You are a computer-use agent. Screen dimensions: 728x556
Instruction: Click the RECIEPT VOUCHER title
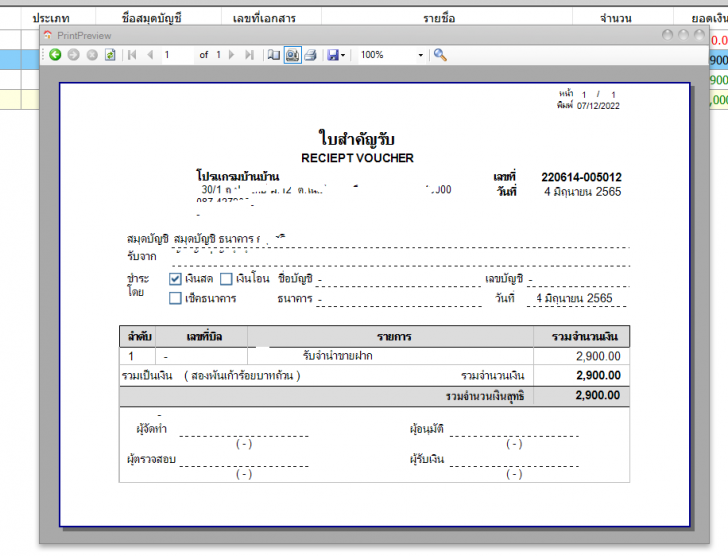point(357,158)
